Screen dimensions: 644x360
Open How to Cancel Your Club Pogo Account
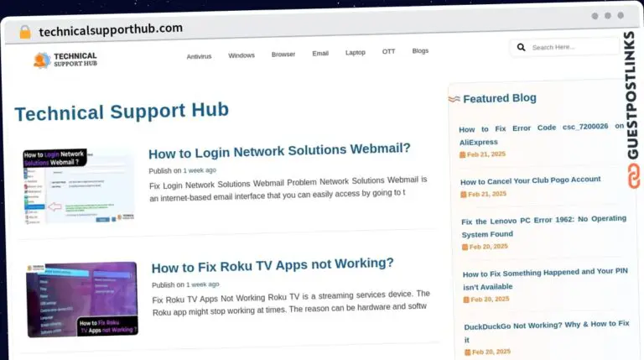530,180
